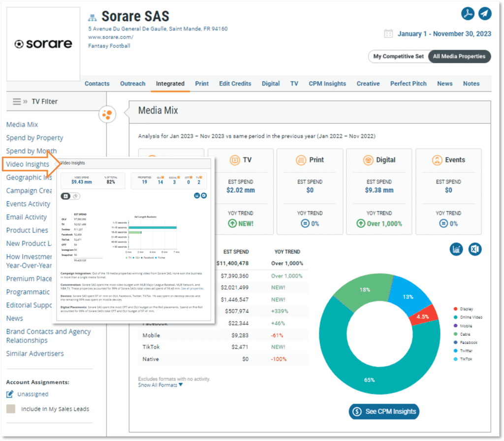Open Events Activity in sidebar
The width and height of the screenshot is (504, 441).
[x=28, y=204]
